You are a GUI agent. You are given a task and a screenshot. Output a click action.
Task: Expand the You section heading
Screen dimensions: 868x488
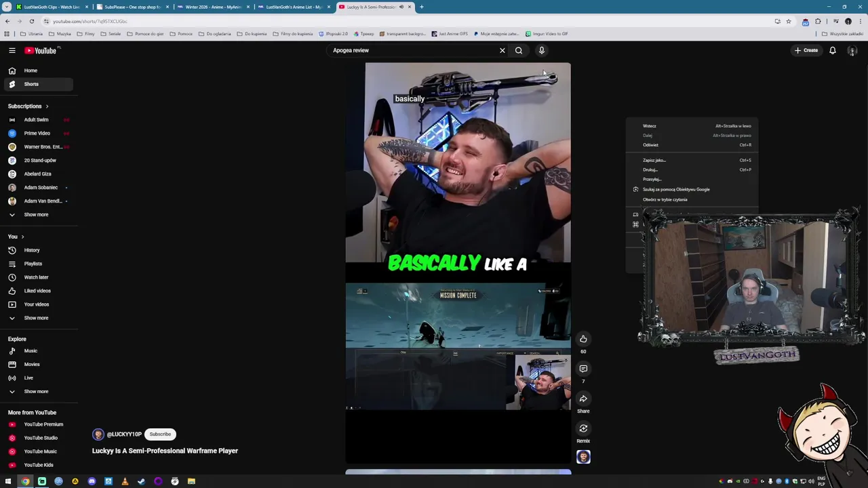point(16,237)
